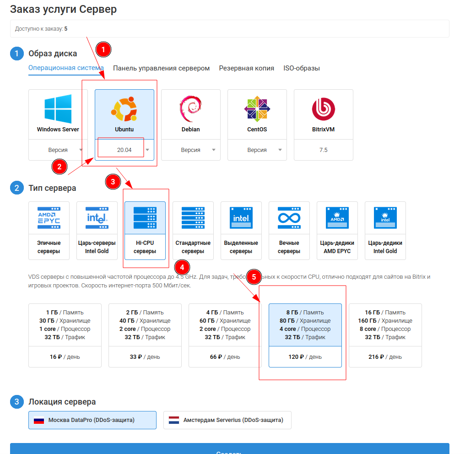
Task: Select the CentOS logo icon
Action: (257, 108)
